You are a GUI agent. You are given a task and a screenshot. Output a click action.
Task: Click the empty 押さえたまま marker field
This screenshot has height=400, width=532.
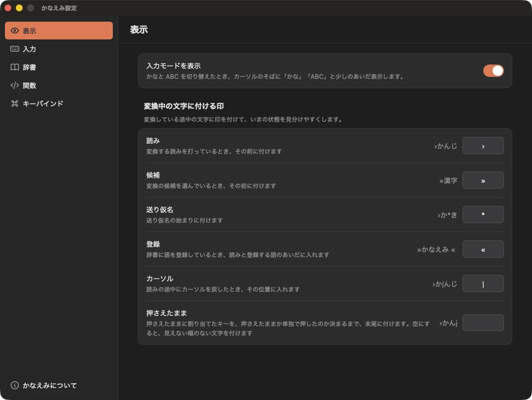coord(483,323)
